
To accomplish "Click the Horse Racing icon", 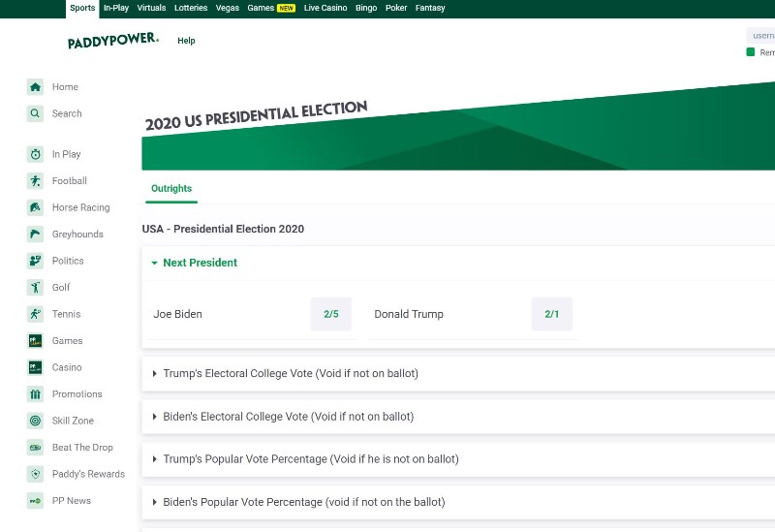I will [x=35, y=207].
